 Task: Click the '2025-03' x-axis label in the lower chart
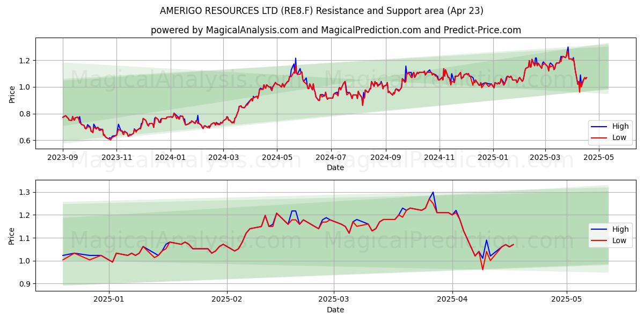334,300
